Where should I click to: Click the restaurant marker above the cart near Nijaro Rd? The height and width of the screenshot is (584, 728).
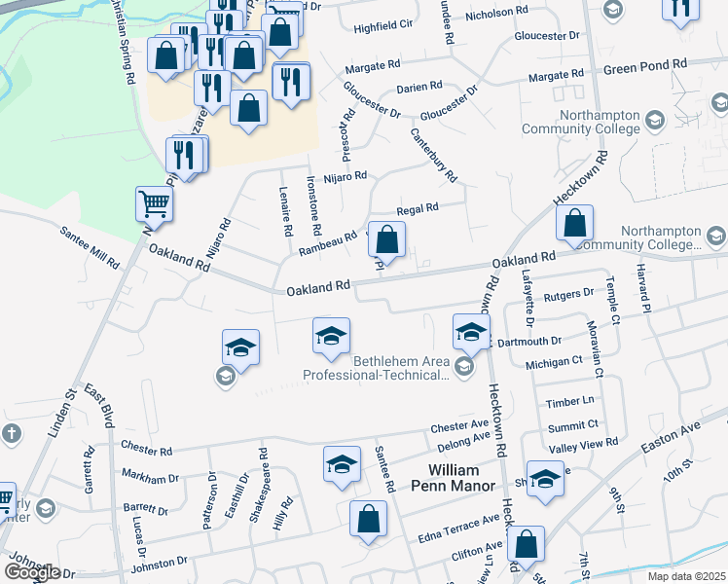(x=185, y=159)
